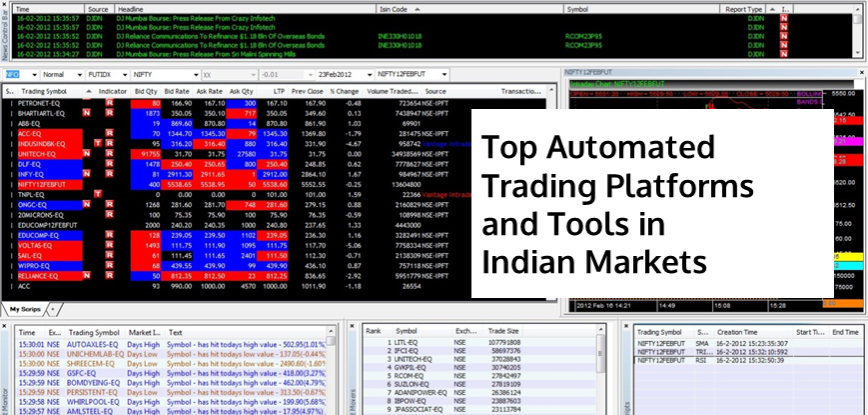The height and width of the screenshot is (415, 868).
Task: Open the NFO exchange segment dropdown
Action: click(34, 75)
